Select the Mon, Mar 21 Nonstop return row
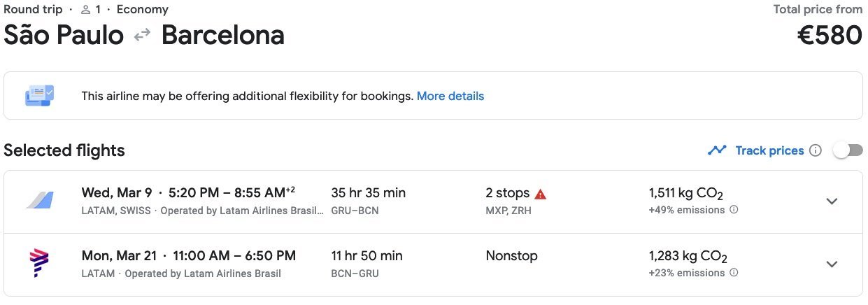This screenshot has width=868, height=305. click(x=433, y=264)
